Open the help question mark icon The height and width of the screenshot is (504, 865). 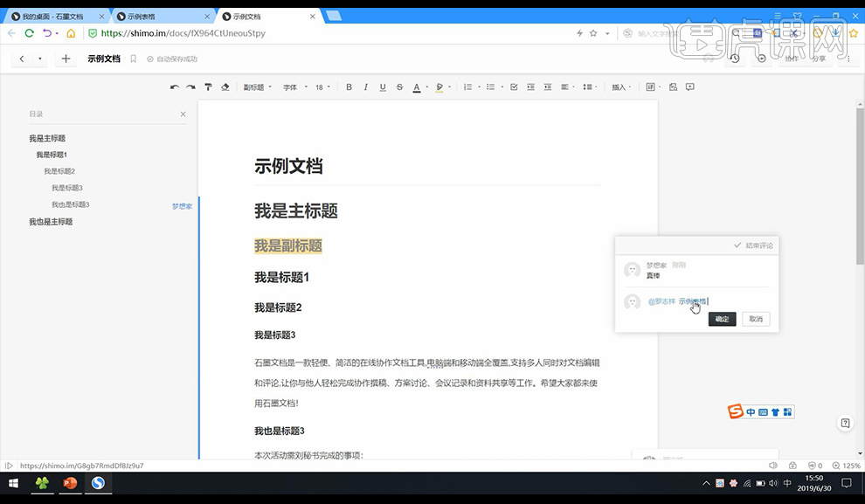tap(845, 423)
